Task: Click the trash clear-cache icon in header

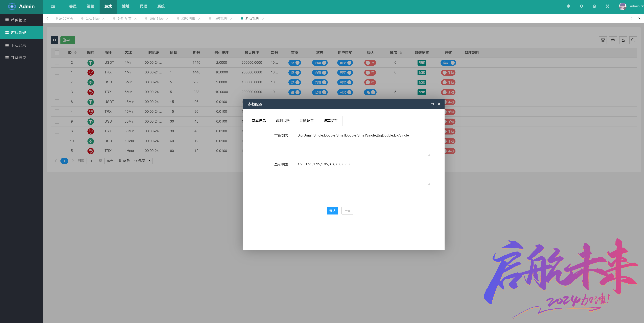Action: tap(594, 6)
